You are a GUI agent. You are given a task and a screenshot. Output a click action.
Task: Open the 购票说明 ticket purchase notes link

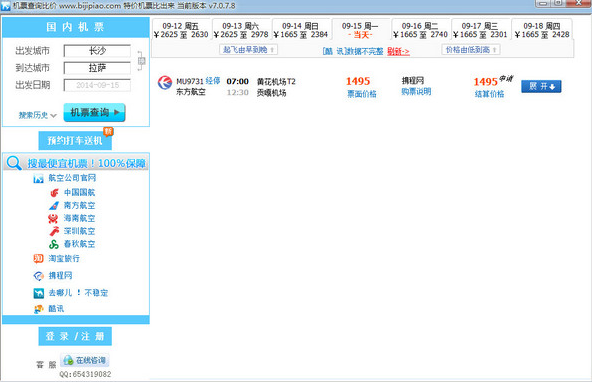416,92
